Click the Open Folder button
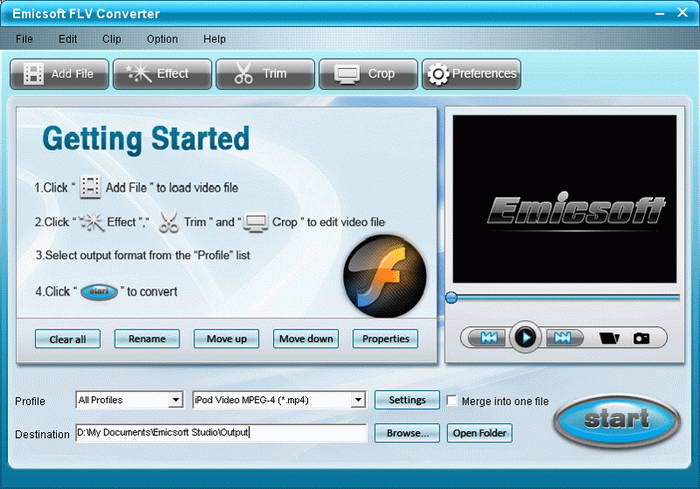Viewport: 700px width, 489px height. click(x=479, y=433)
